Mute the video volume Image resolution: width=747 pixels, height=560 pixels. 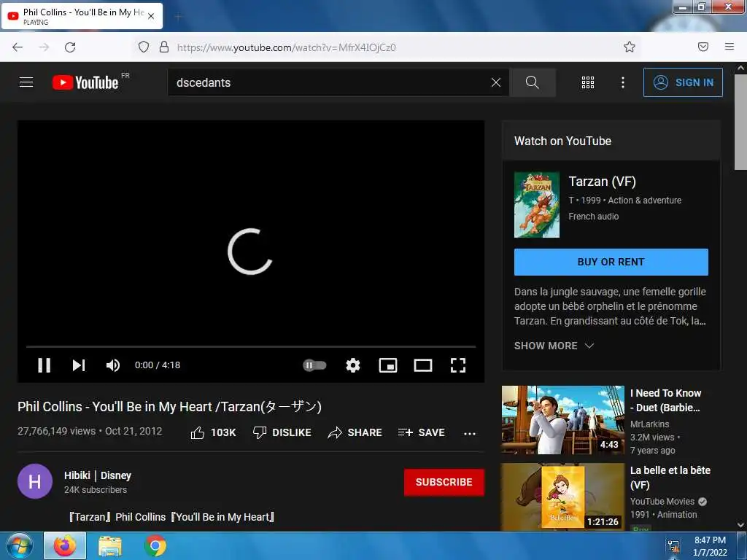[113, 365]
